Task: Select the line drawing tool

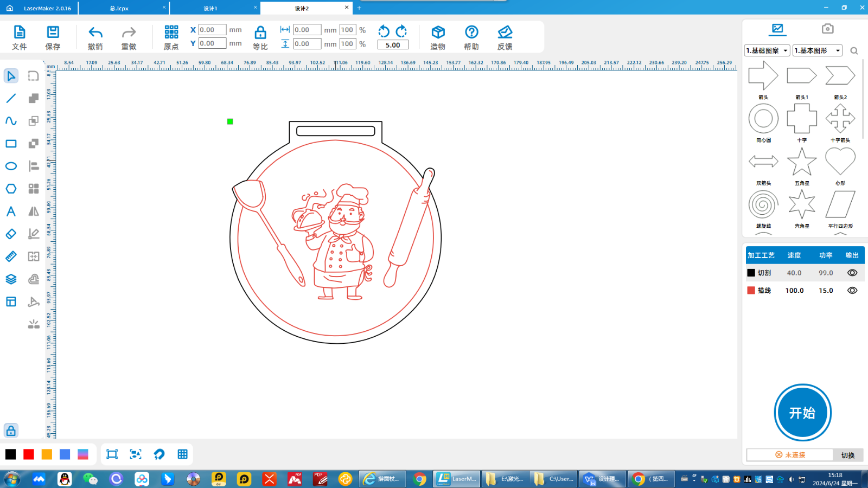Action: tap(11, 99)
